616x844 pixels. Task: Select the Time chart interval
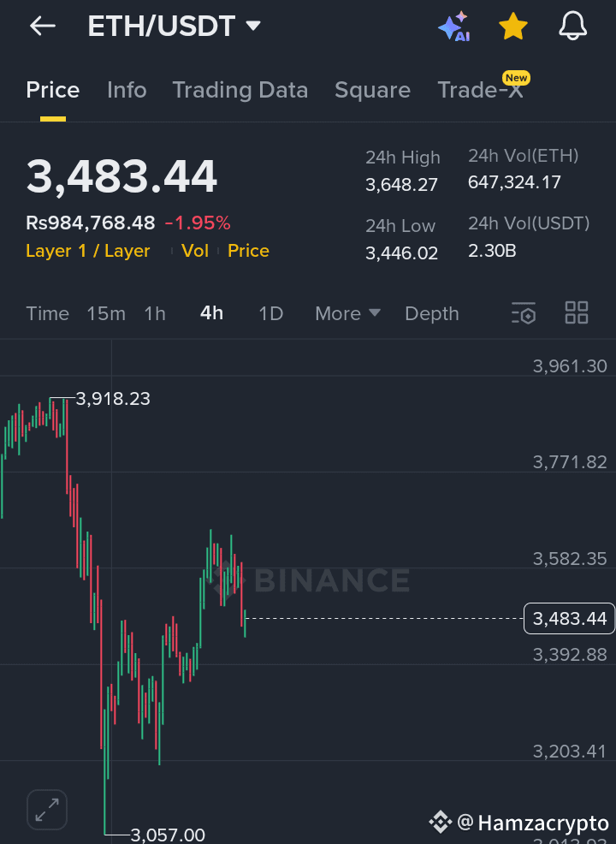click(47, 313)
